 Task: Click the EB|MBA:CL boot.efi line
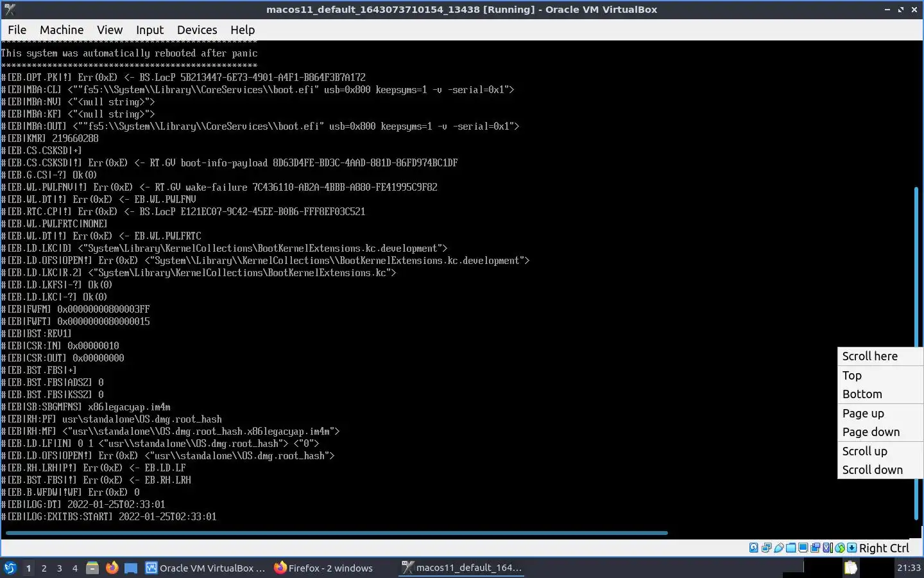click(257, 90)
